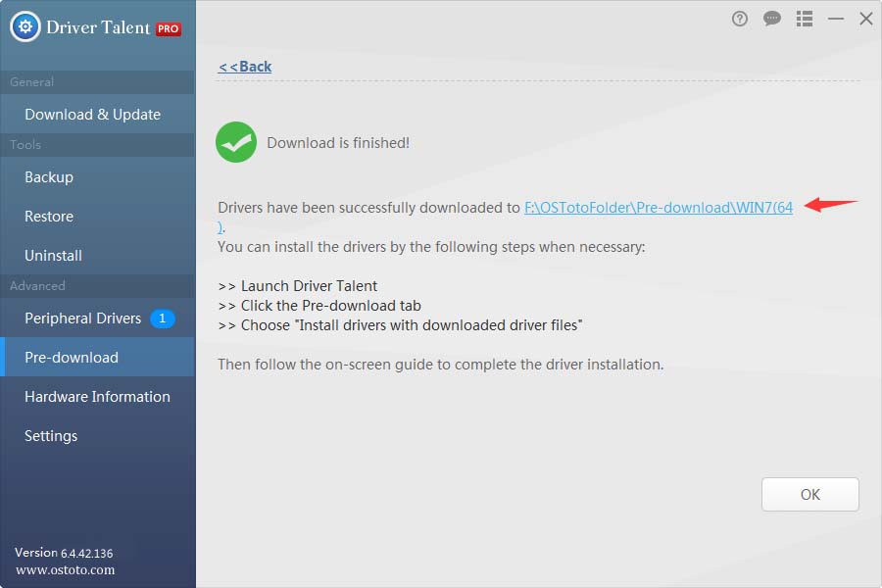Click 'You can install the drivers' line

click(x=431, y=247)
